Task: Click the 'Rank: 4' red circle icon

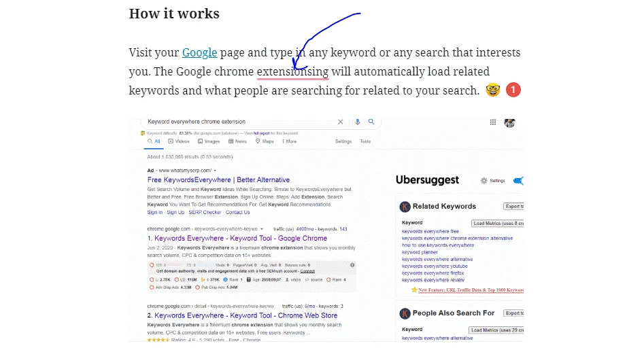Action: pos(328,280)
